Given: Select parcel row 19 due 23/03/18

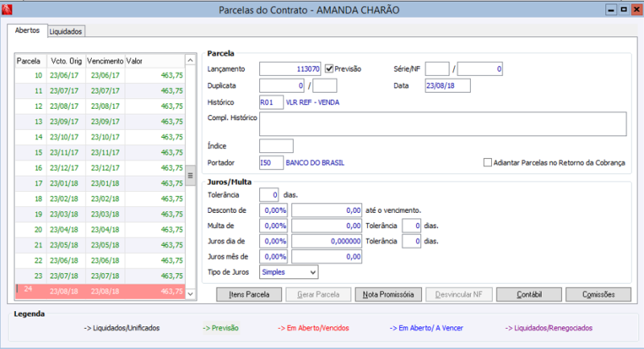Looking at the screenshot, I should 100,214.
